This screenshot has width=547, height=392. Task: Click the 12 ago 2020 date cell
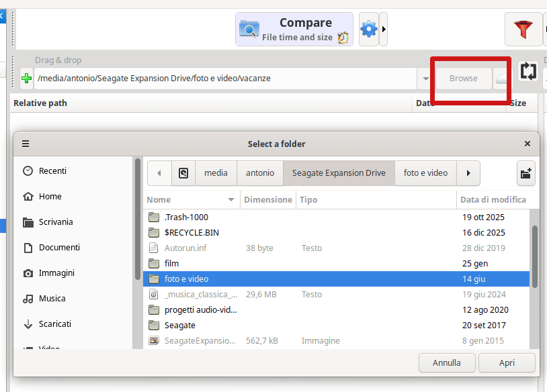tap(485, 309)
